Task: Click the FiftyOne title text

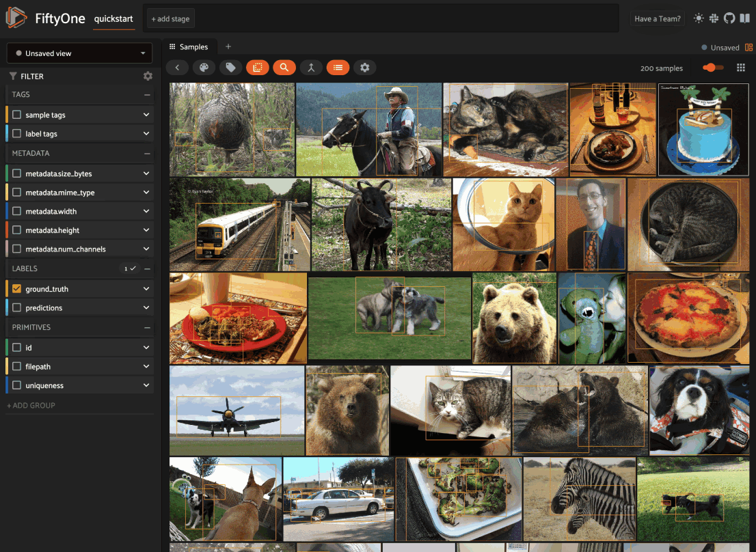Action: 59,18
